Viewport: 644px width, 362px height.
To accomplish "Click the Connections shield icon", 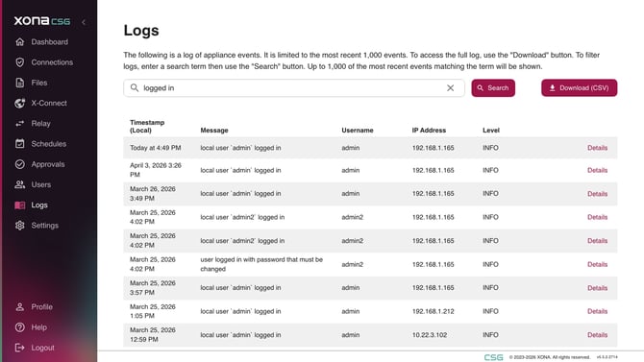I will click(20, 62).
